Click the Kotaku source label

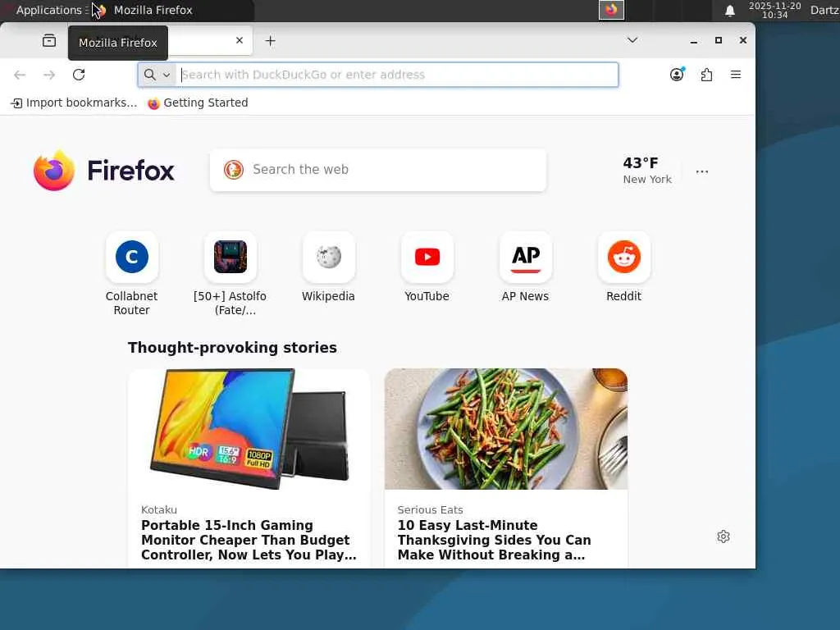159,509
